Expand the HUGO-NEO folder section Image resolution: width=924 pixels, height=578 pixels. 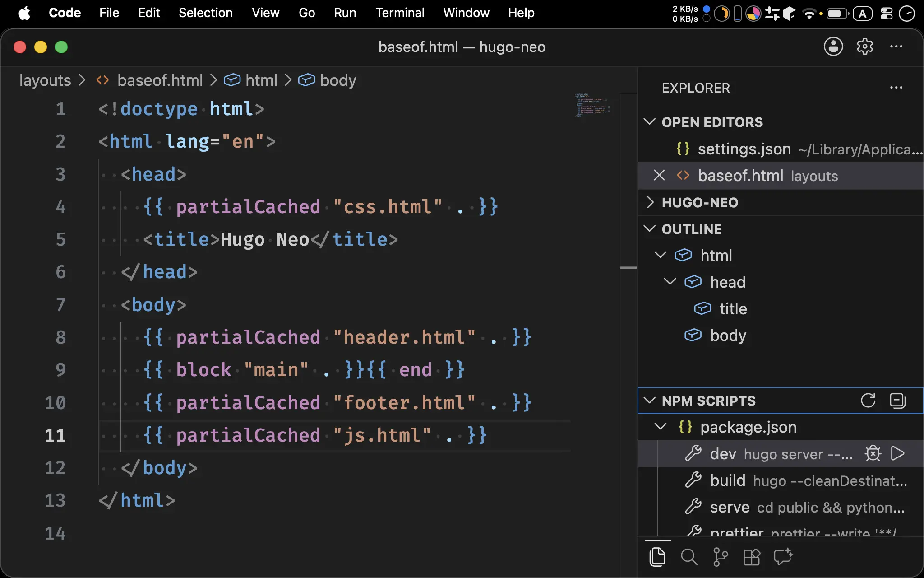[649, 202]
